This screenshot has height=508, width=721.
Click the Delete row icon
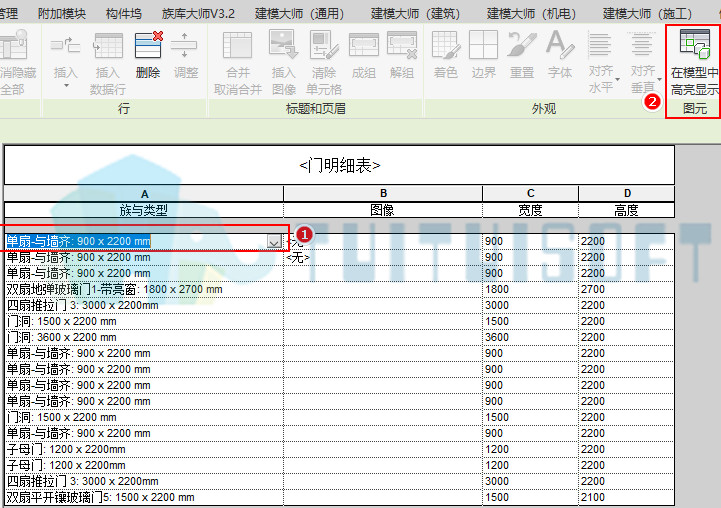148,46
